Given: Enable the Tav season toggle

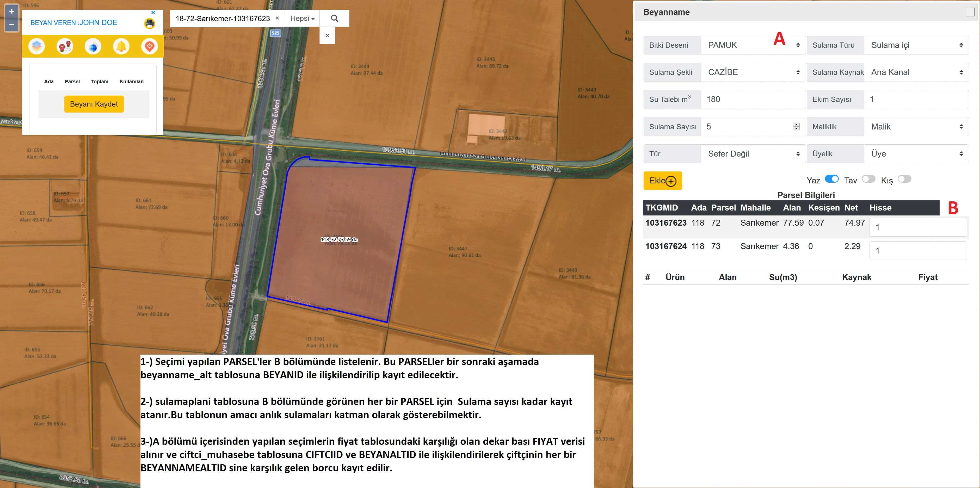Looking at the screenshot, I should [868, 179].
